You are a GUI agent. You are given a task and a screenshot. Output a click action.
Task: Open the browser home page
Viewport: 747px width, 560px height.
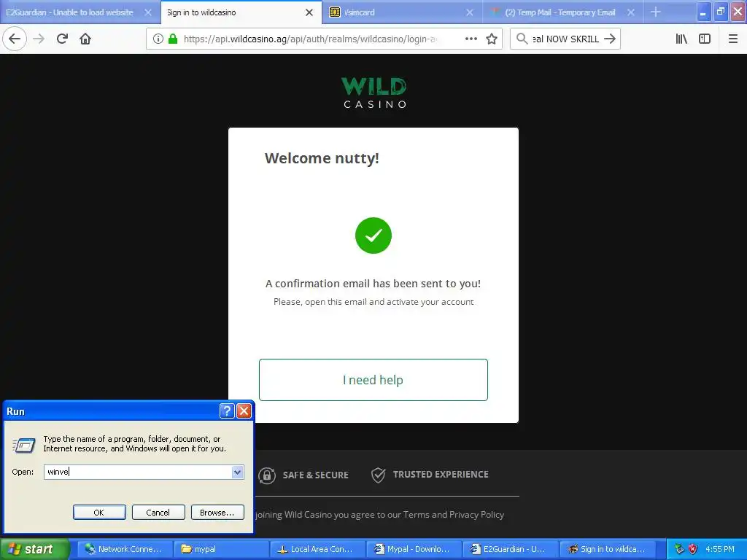click(x=85, y=39)
